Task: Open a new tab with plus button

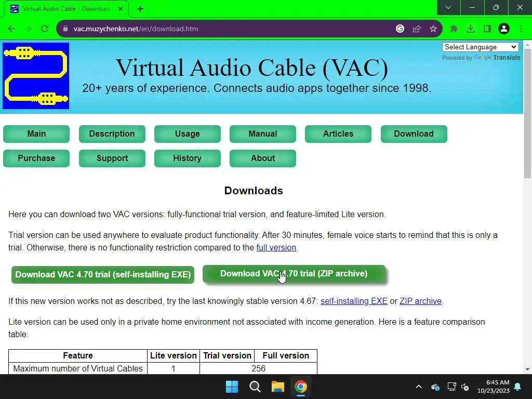Action: click(x=140, y=9)
